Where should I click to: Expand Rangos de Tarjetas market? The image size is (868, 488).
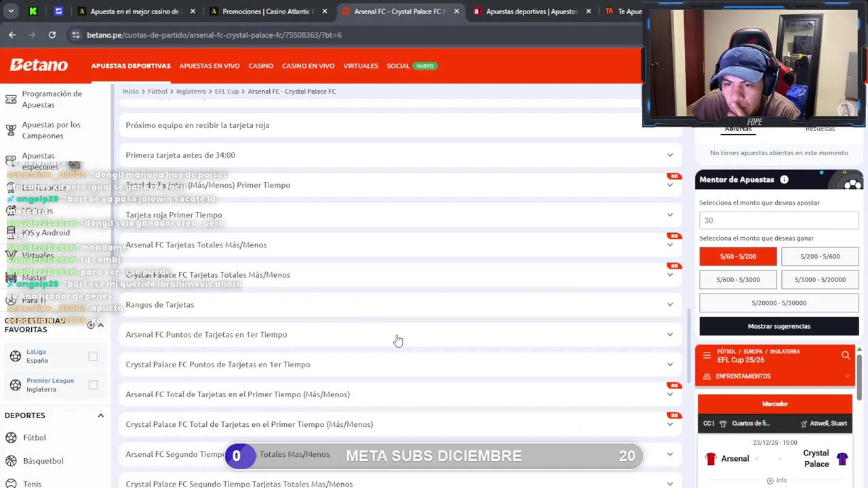coord(401,304)
